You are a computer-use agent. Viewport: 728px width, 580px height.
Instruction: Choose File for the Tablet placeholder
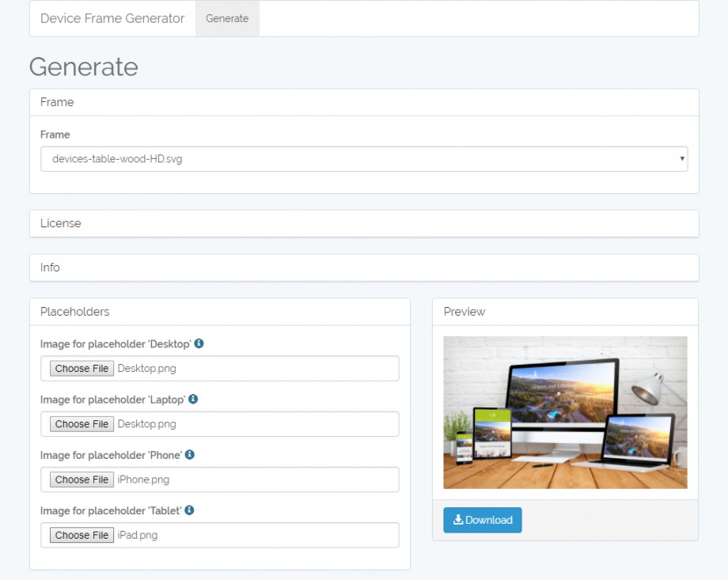[x=82, y=535]
